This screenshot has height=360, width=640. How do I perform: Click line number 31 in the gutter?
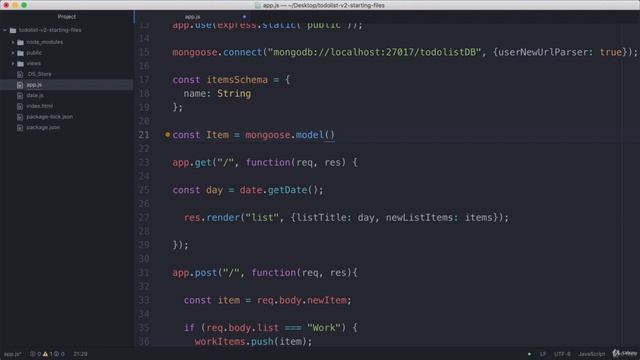144,272
